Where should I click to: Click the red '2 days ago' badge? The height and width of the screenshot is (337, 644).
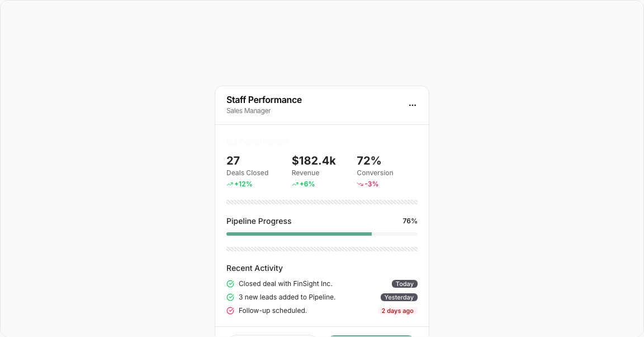pos(397,311)
